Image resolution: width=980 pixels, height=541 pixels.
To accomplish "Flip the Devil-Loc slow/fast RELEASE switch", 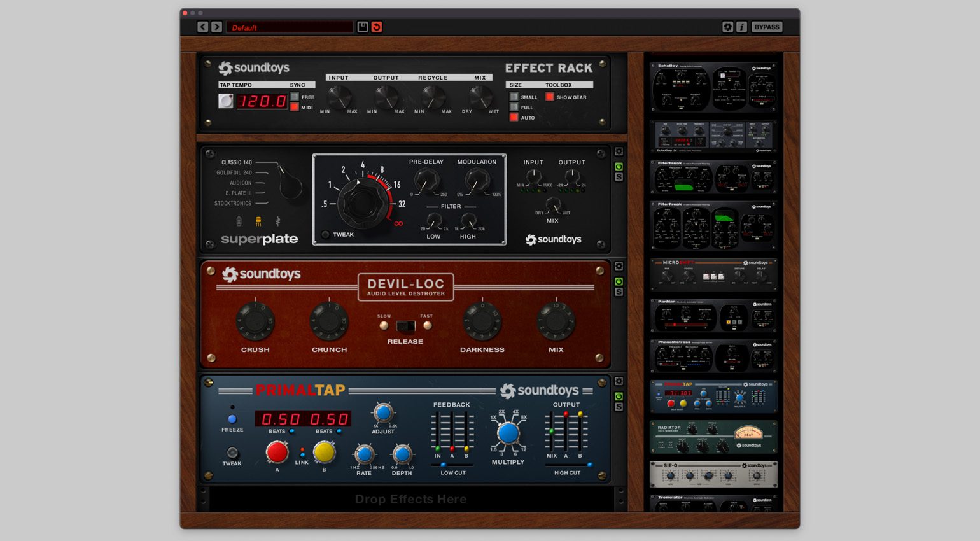I will (x=405, y=326).
